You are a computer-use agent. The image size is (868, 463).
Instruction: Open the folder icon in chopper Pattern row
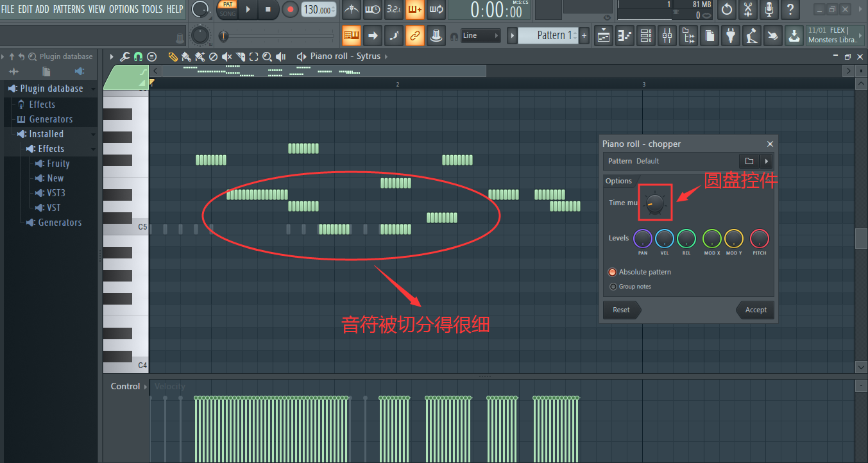[x=749, y=161]
